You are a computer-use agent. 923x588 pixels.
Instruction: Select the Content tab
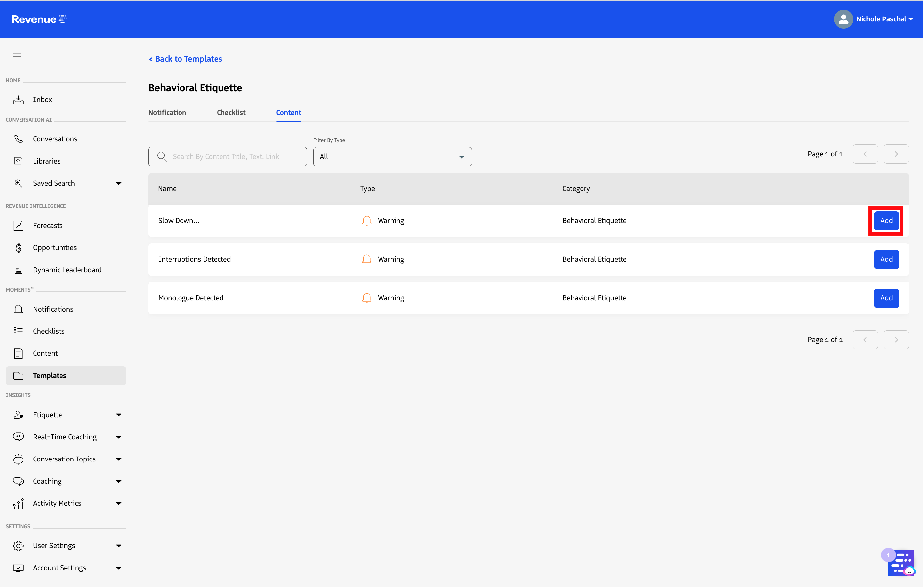click(x=289, y=113)
